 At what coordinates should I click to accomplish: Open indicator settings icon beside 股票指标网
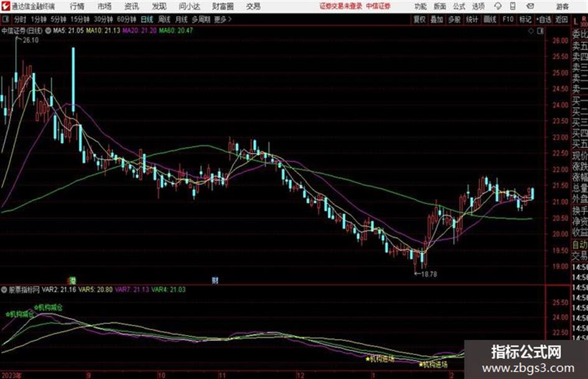(x=4, y=289)
